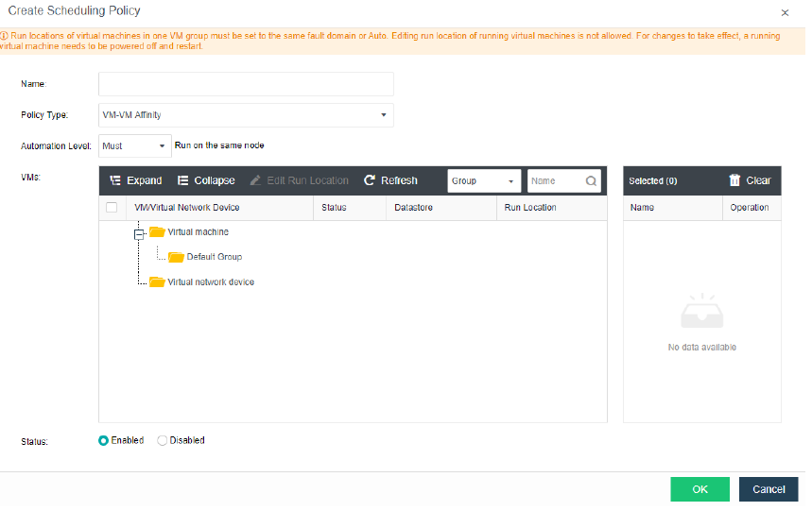Click the Virtual network device folder icon
This screenshot has height=511, width=812.
(x=157, y=281)
